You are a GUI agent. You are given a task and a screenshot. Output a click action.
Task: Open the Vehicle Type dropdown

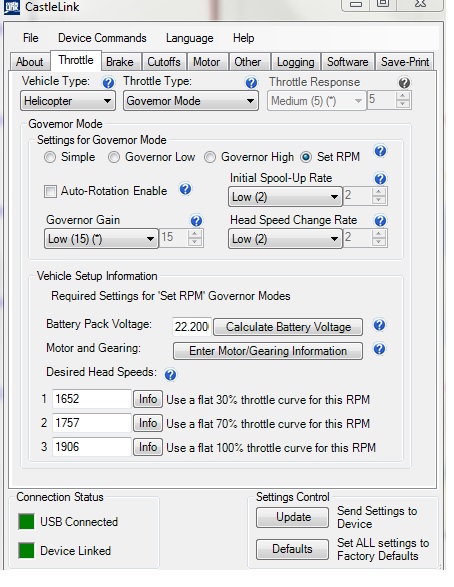(68, 101)
